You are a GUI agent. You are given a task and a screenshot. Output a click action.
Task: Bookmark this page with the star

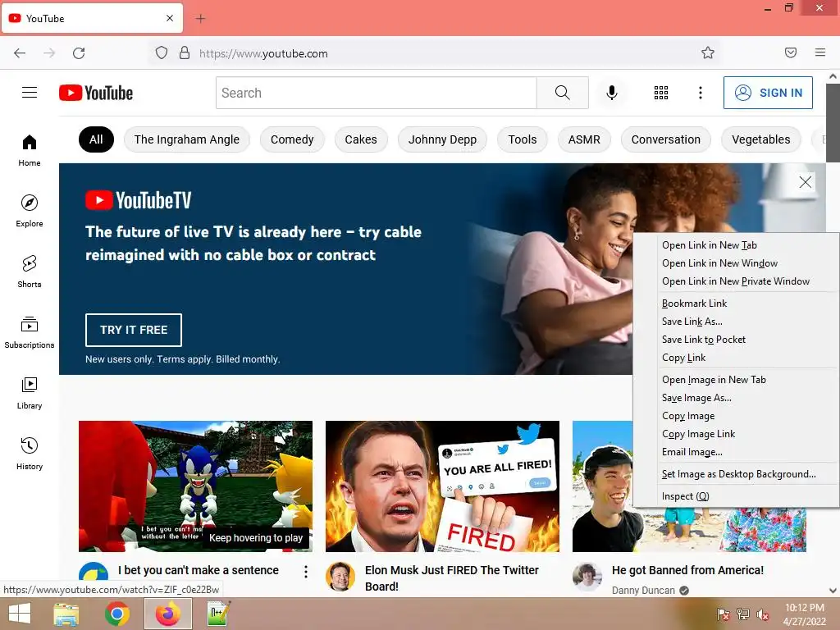pos(708,52)
